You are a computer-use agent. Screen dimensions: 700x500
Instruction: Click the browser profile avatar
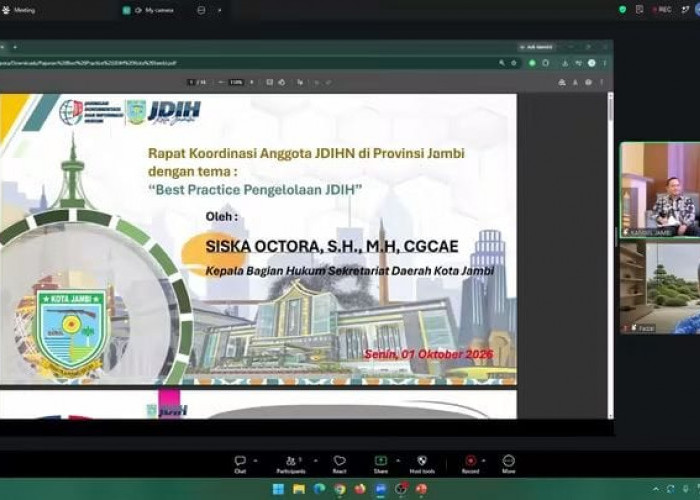click(x=592, y=63)
